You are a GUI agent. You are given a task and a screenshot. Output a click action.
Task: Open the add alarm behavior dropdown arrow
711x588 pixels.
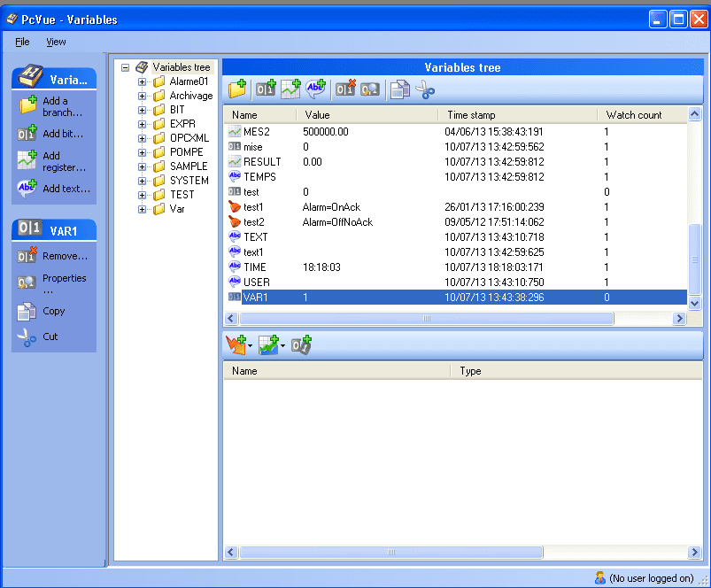pos(251,345)
